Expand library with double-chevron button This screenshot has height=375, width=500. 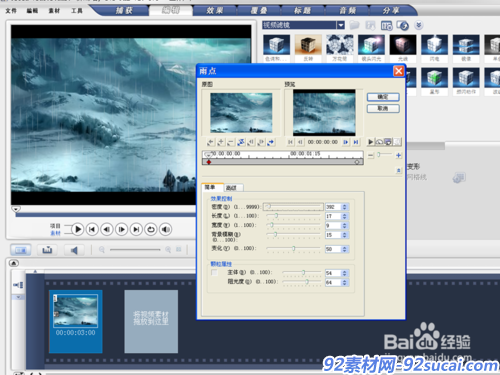click(419, 25)
